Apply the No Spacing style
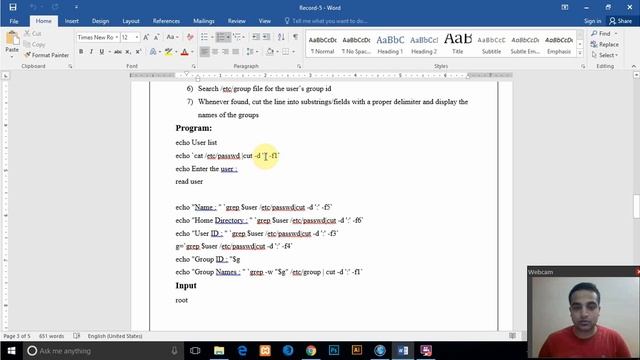This screenshot has height=360, width=640. (356, 44)
